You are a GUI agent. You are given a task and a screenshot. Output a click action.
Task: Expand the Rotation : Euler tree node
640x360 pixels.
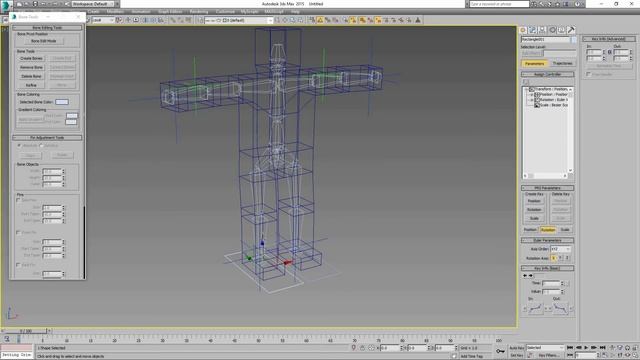(x=532, y=100)
